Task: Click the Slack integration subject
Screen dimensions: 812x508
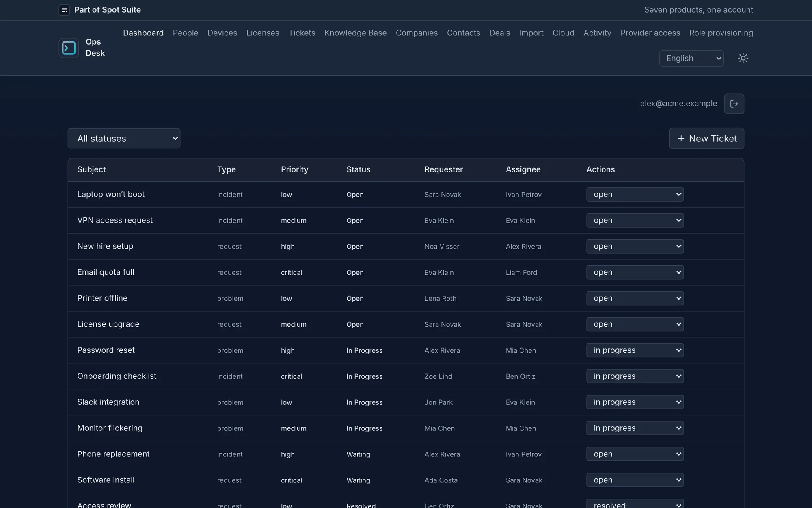Action: 108,402
